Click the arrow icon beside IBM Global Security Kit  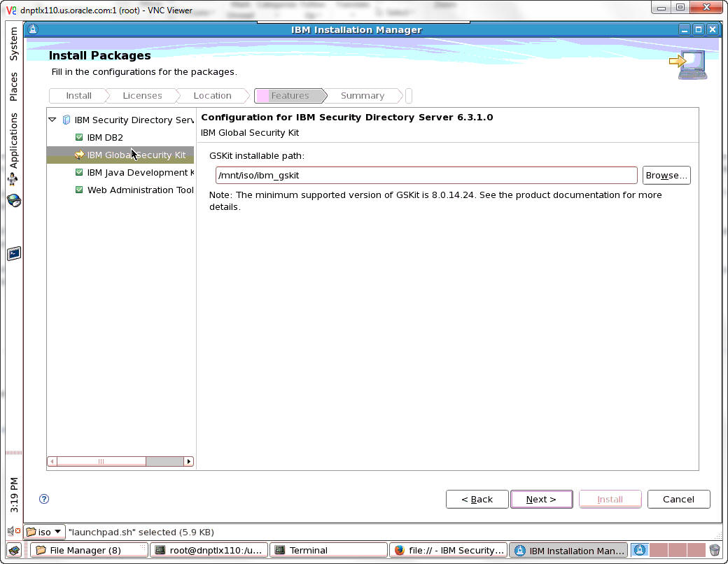79,155
